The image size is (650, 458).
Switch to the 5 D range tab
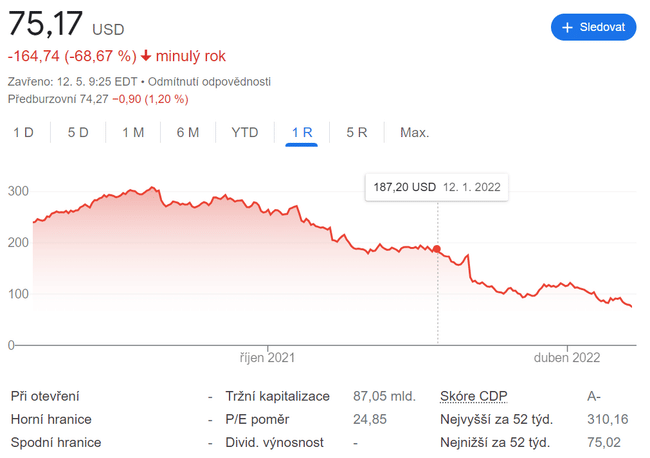78,132
